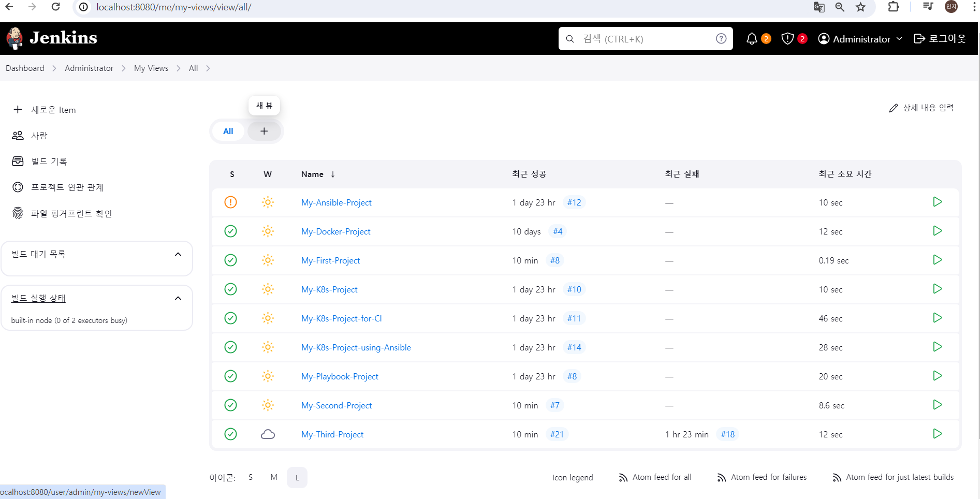Click the 상세 내용 입력 pencil icon

pyautogui.click(x=893, y=107)
